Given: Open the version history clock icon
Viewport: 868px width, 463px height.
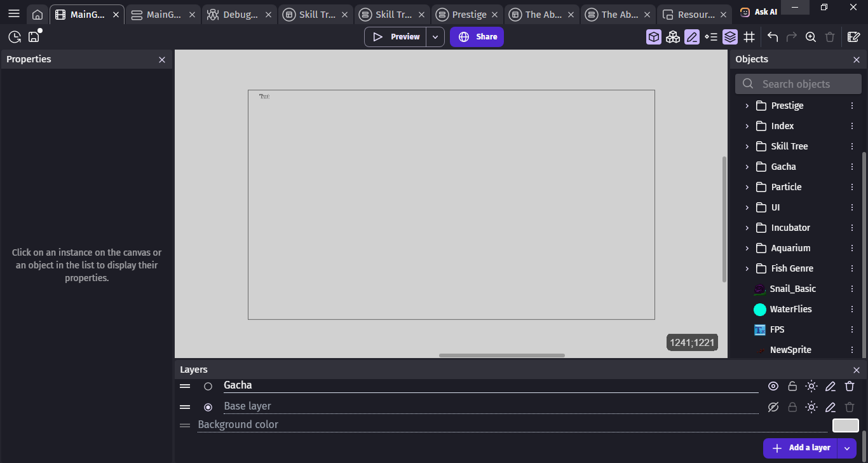Looking at the screenshot, I should point(14,37).
